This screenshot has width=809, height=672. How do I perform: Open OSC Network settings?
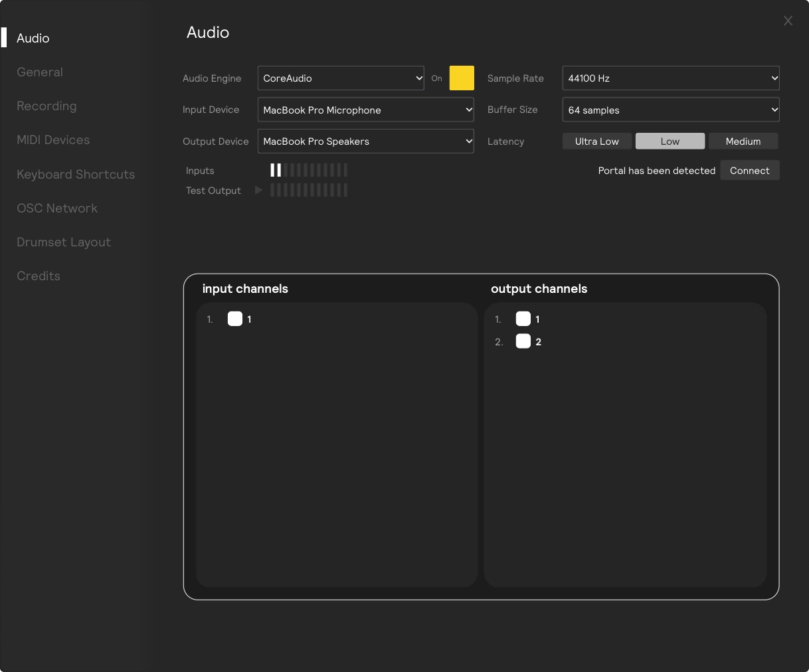(x=57, y=208)
